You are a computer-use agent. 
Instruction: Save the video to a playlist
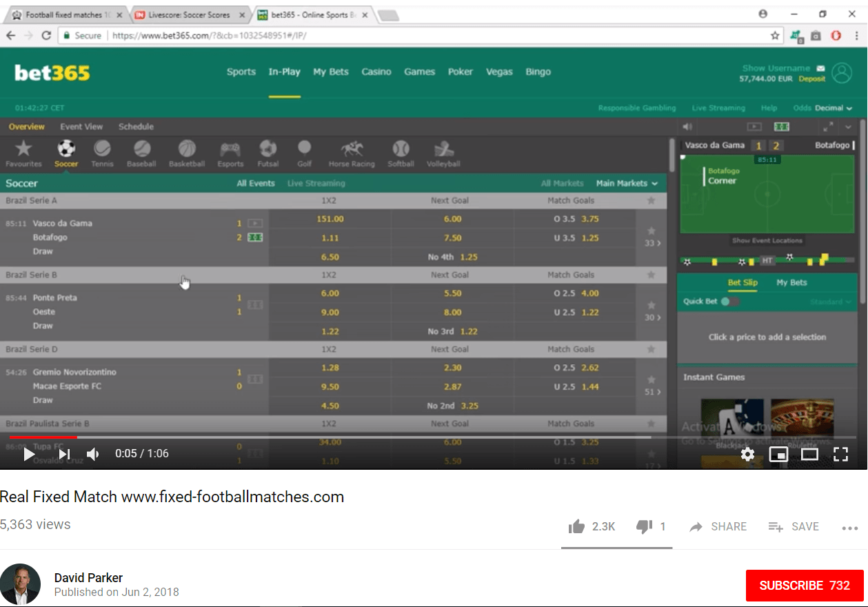(x=794, y=527)
